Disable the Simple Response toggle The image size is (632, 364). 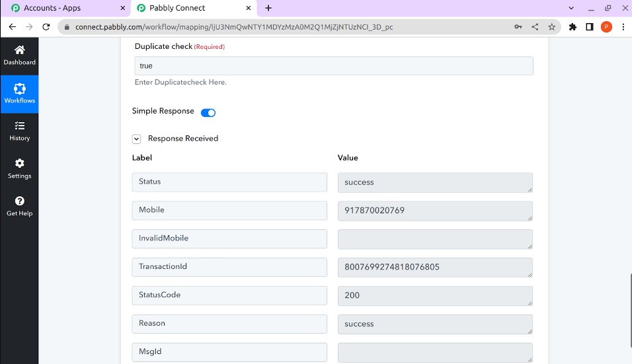coord(208,112)
